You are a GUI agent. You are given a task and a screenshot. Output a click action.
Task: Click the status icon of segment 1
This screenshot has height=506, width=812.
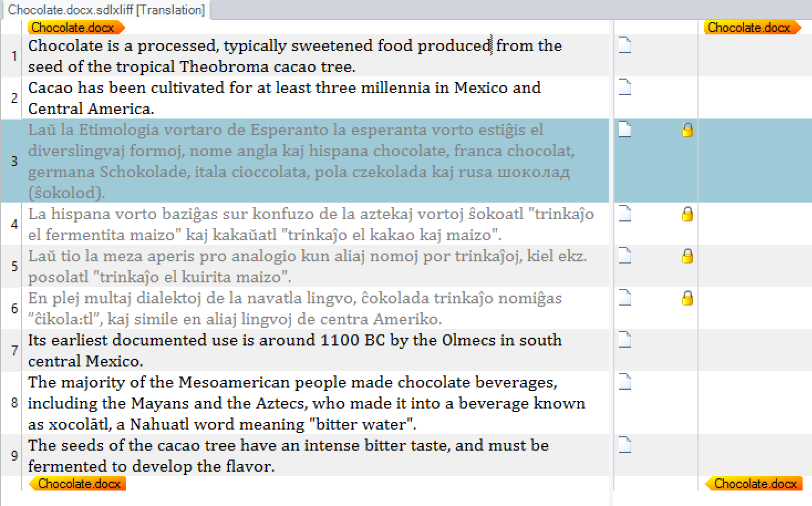click(x=624, y=45)
